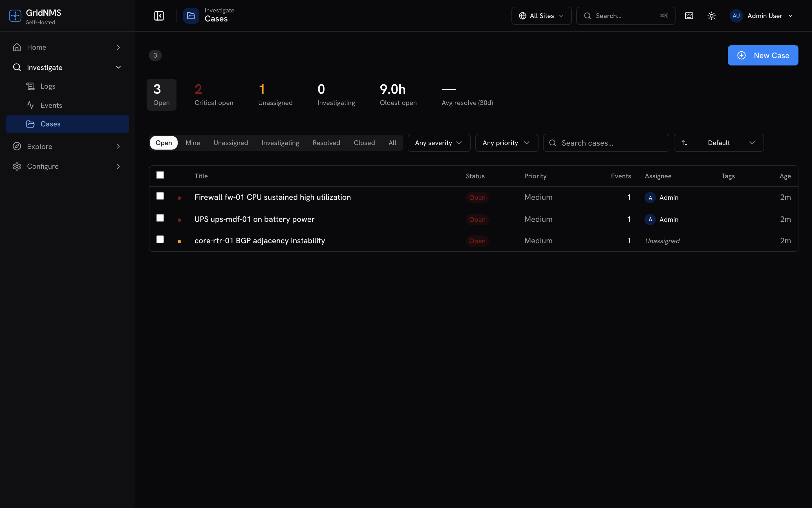812x508 pixels.
Task: Collapse the sidebar panel toggle icon
Action: pyautogui.click(x=159, y=16)
